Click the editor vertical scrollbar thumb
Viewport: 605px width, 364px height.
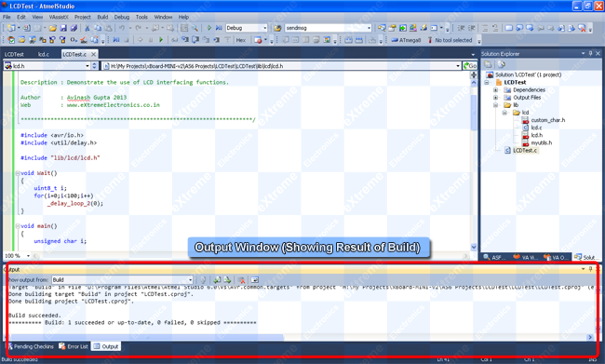click(x=474, y=112)
